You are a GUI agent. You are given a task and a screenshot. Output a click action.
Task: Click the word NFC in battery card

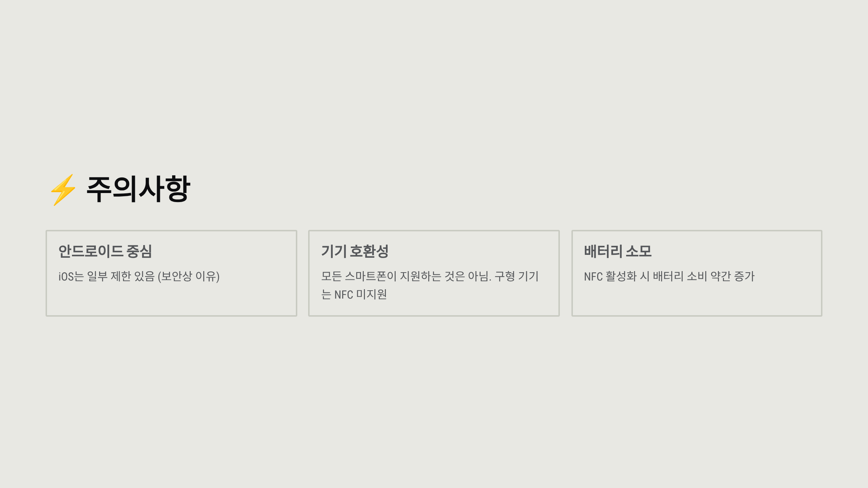593,277
